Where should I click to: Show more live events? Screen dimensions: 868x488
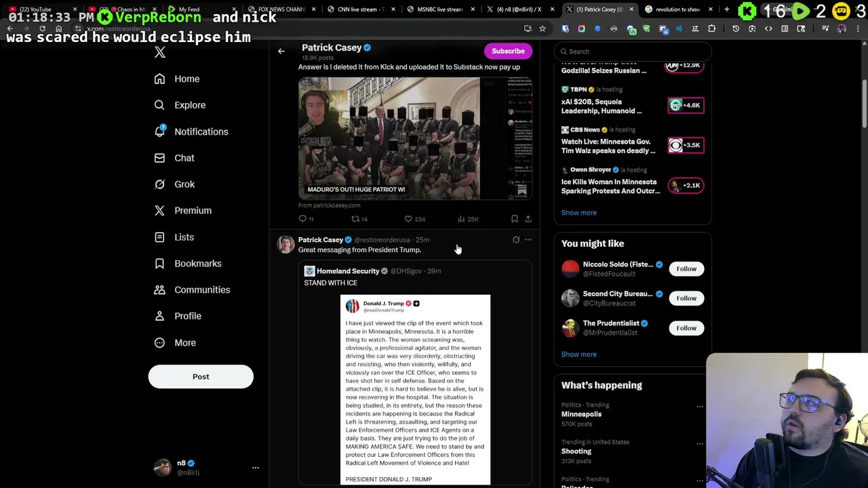(578, 213)
